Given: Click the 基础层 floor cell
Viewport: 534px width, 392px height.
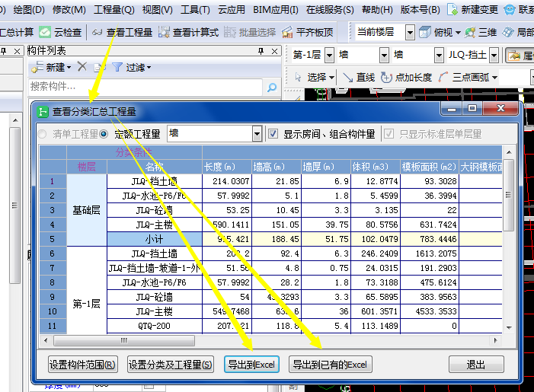Looking at the screenshot, I should pos(87,210).
